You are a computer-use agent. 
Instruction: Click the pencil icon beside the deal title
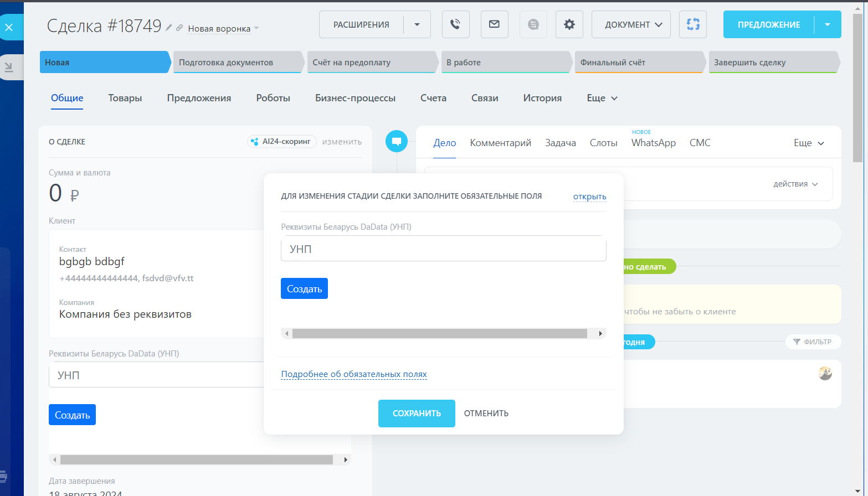click(169, 28)
